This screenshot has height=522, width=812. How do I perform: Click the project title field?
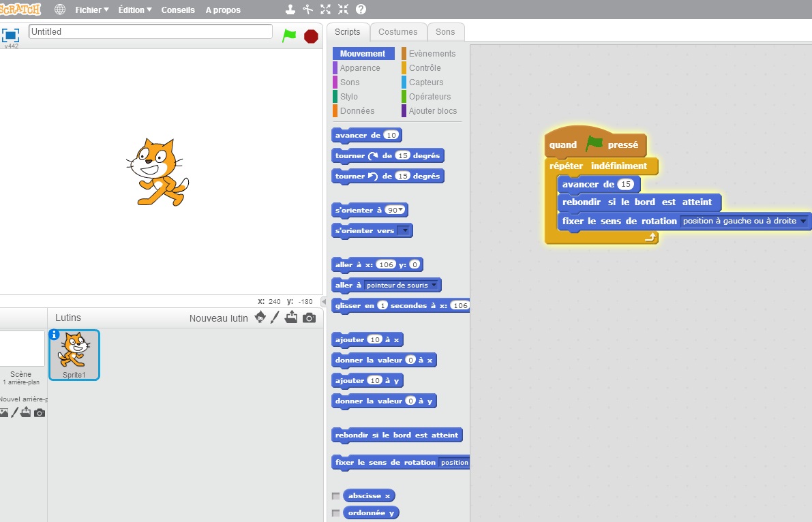pos(151,31)
